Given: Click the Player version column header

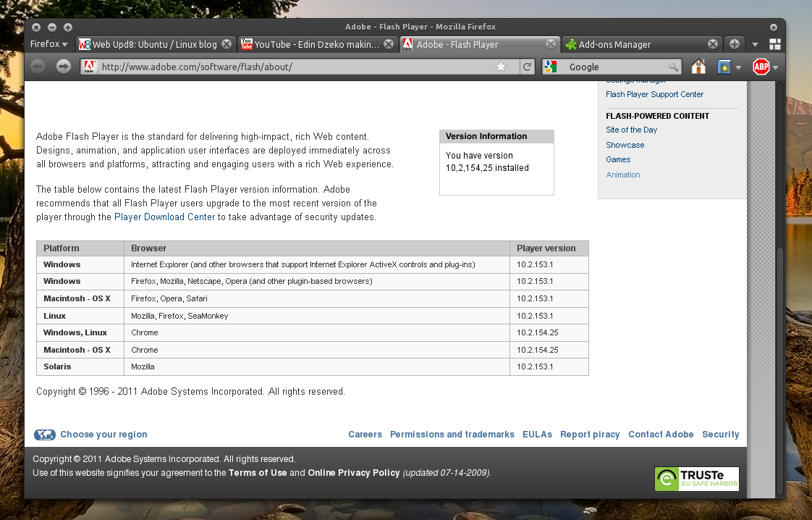Looking at the screenshot, I should click(549, 248).
